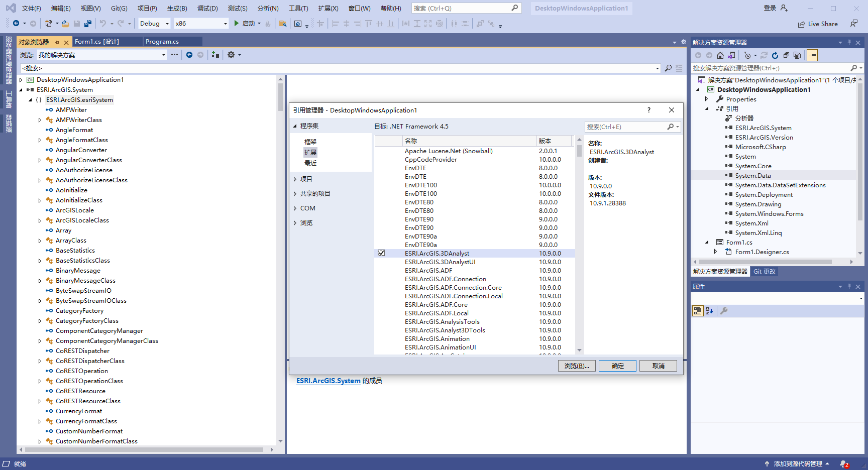Expand the COM section in Reference Manager
Viewport: 868px width, 470px height.
click(x=295, y=208)
